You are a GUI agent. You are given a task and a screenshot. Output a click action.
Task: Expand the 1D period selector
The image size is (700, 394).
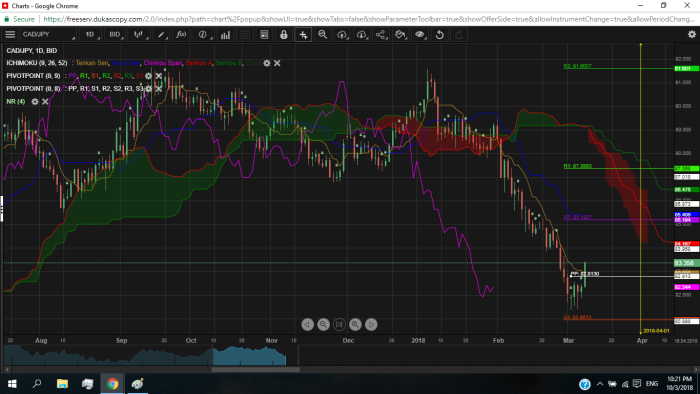click(91, 34)
